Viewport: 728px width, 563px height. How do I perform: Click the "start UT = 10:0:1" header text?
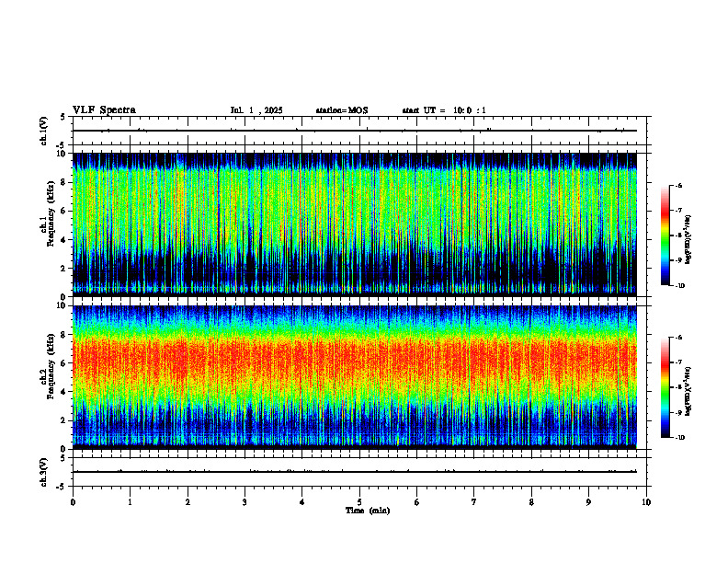pos(444,110)
